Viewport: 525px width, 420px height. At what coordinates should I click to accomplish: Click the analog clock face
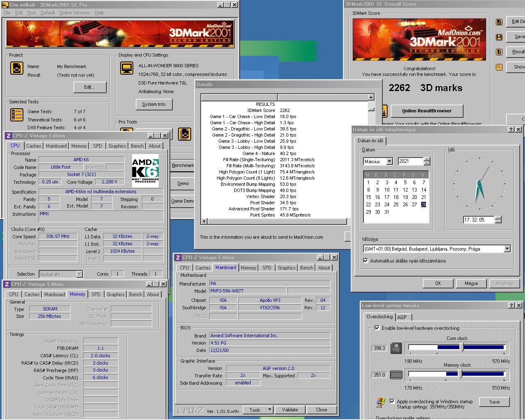479,183
